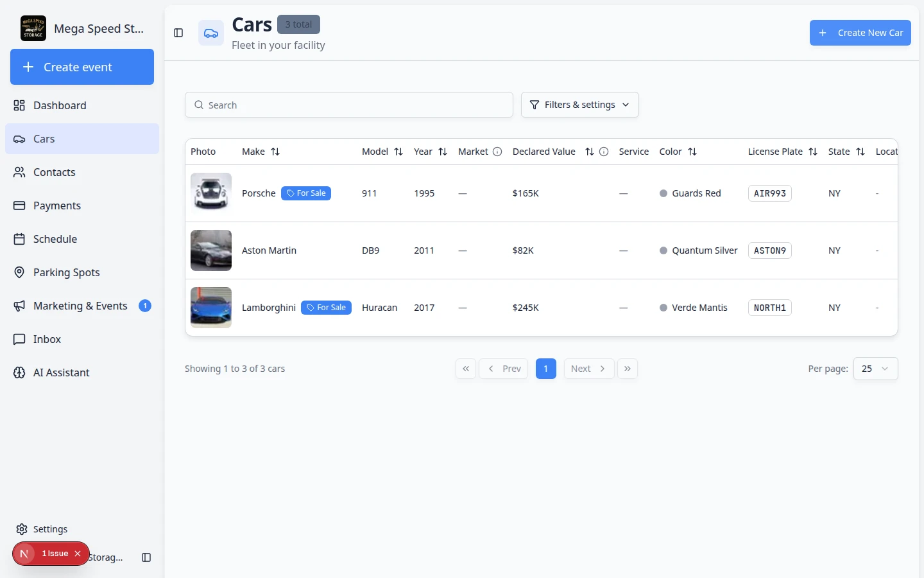Image resolution: width=924 pixels, height=578 pixels.
Task: Sort by Declared Value column
Action: click(x=590, y=152)
